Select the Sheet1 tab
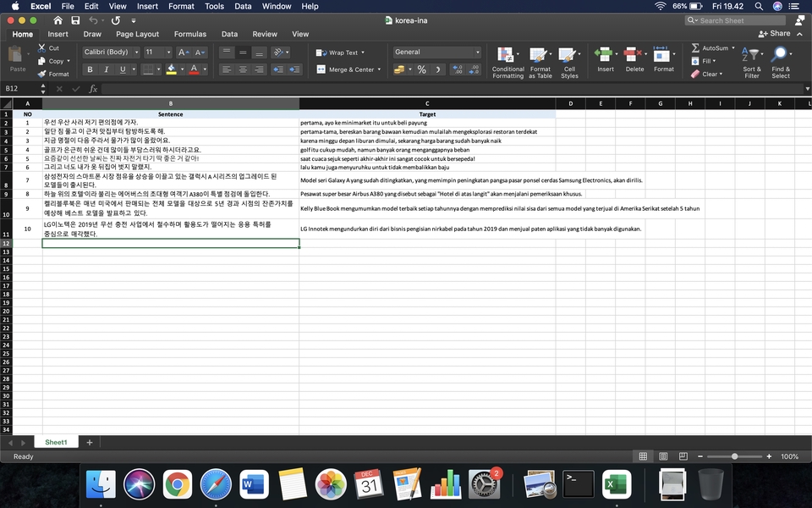 56,442
